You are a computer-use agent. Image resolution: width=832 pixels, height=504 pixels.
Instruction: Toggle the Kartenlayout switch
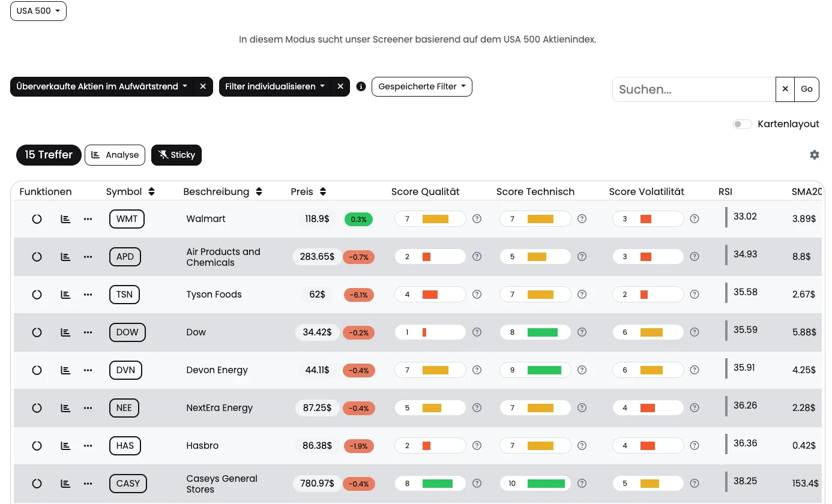[x=743, y=124]
